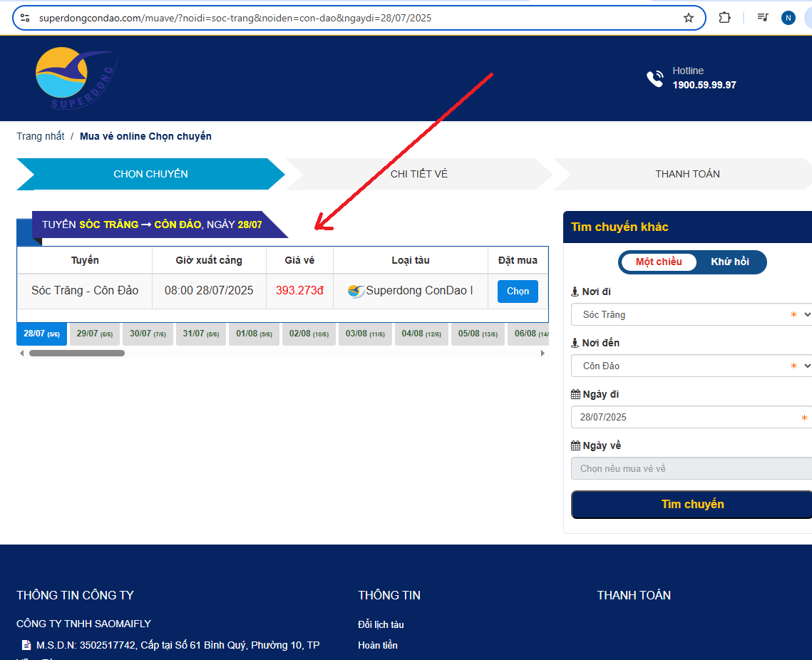Image resolution: width=812 pixels, height=660 pixels.
Task: Click the profile avatar in browser toolbar
Action: tap(788, 18)
